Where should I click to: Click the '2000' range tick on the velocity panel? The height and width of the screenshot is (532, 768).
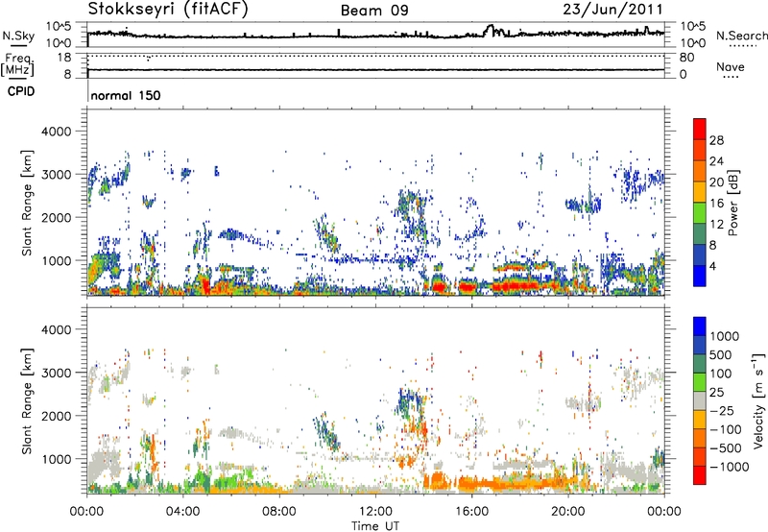[56, 416]
